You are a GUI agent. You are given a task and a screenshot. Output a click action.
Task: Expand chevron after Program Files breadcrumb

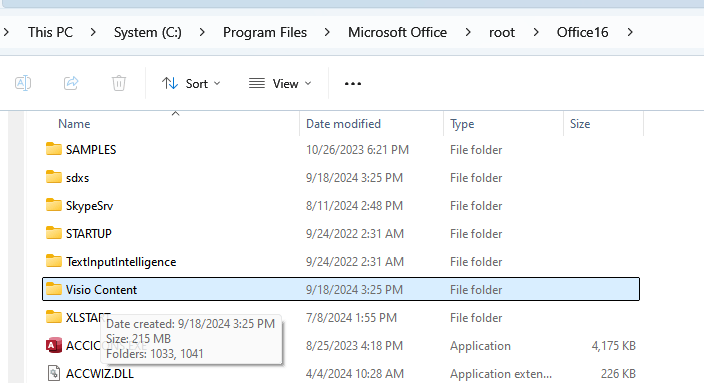[327, 32]
